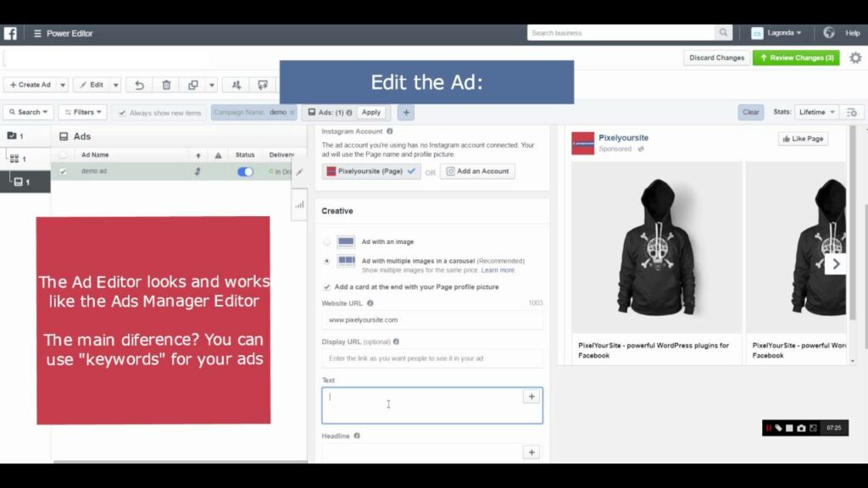This screenshot has height=488, width=868.
Task: Click Discard Changes button
Action: [716, 58]
